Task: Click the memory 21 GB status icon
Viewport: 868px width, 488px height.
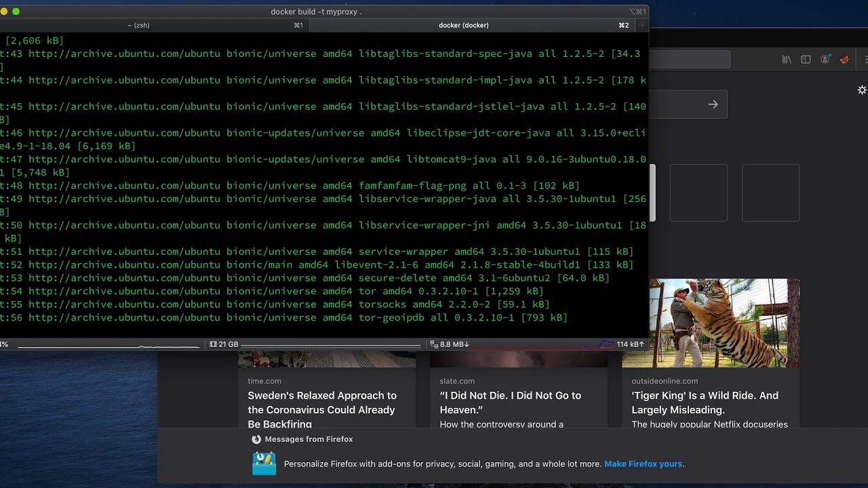Action: [213, 344]
